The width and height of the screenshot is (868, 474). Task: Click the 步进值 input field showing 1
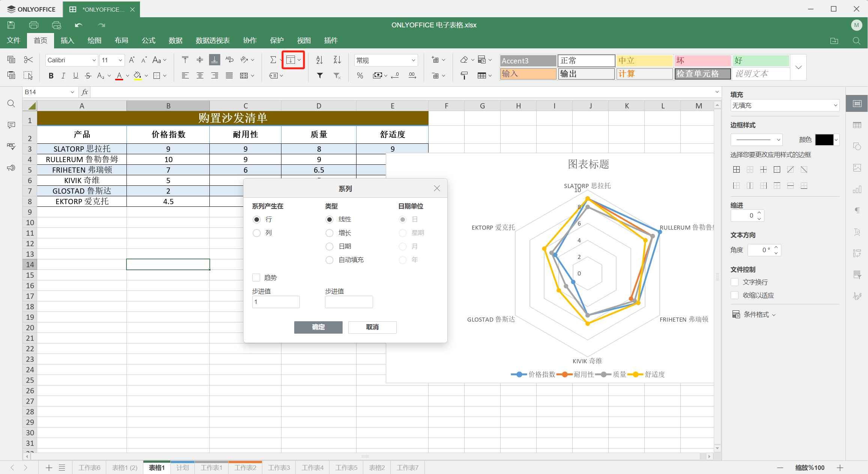[x=276, y=302]
